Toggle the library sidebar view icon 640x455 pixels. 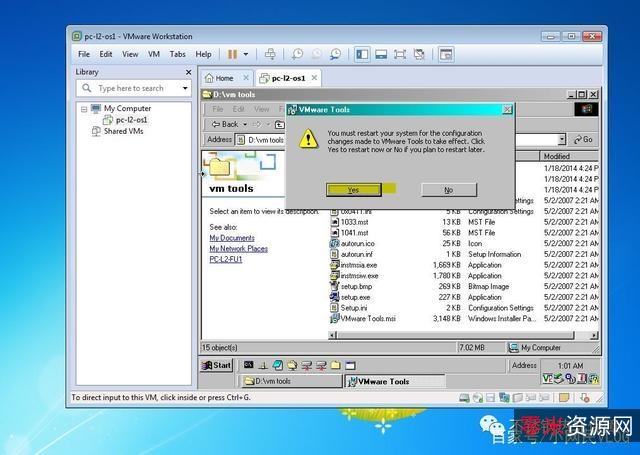(362, 54)
